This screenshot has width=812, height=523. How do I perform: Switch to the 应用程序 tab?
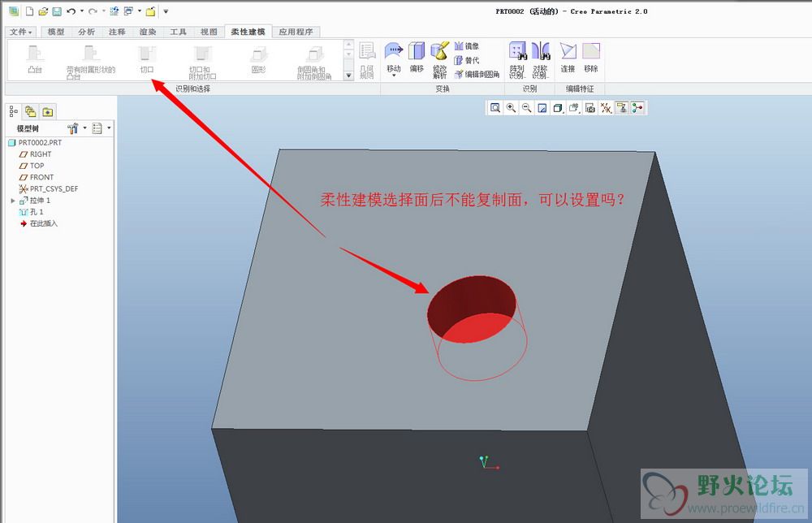[x=296, y=32]
